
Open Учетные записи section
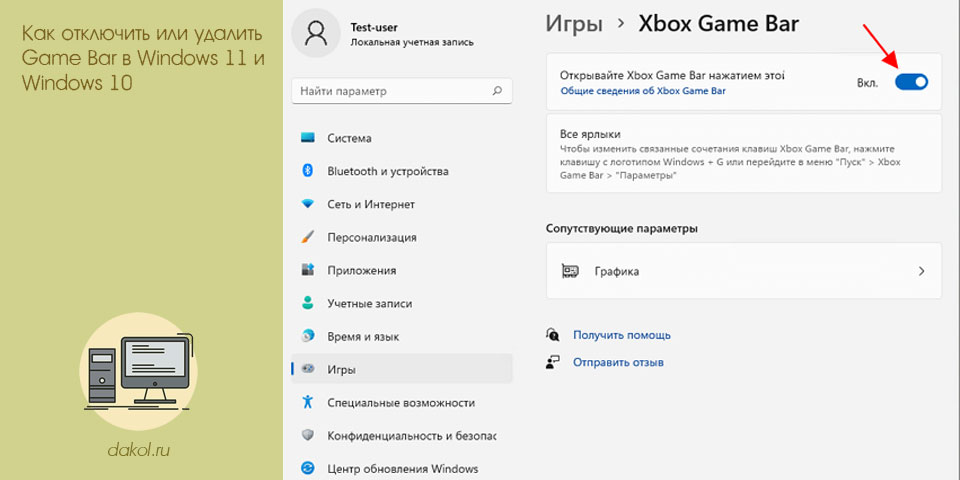coord(402,303)
